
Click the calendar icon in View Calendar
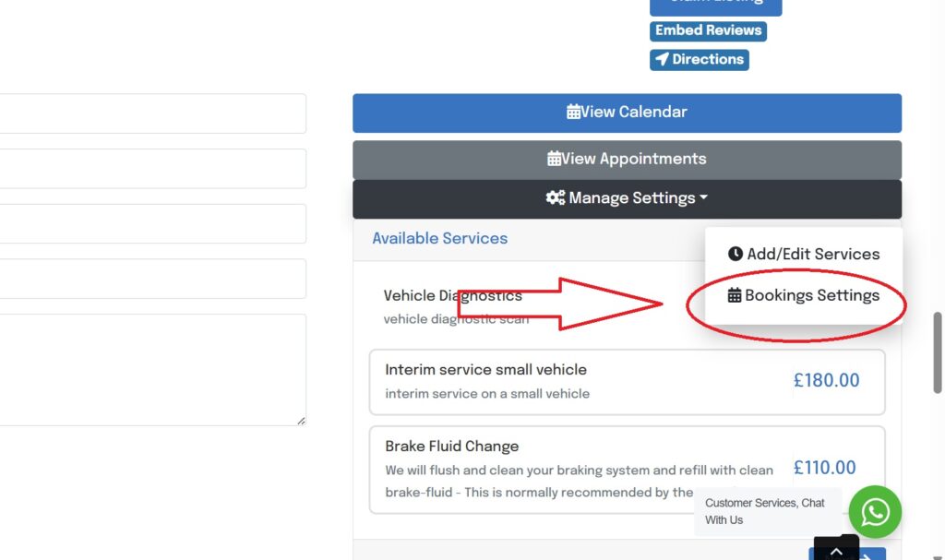[574, 113]
